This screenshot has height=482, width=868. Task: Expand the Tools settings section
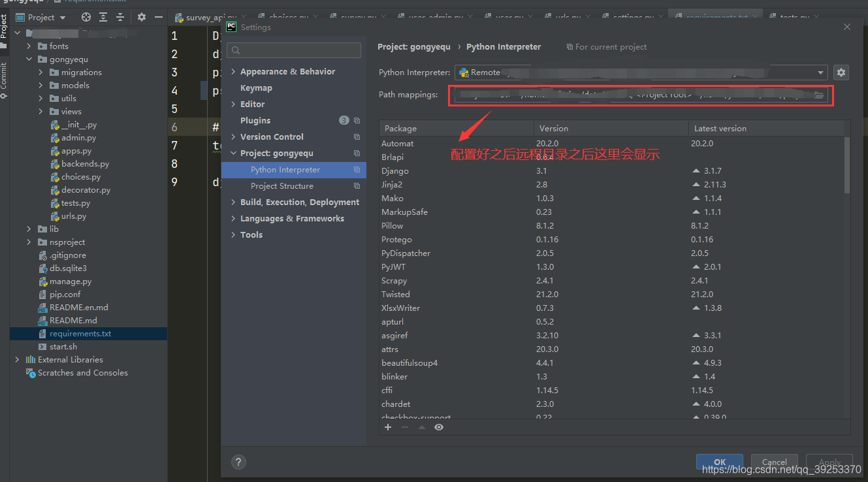pos(234,235)
